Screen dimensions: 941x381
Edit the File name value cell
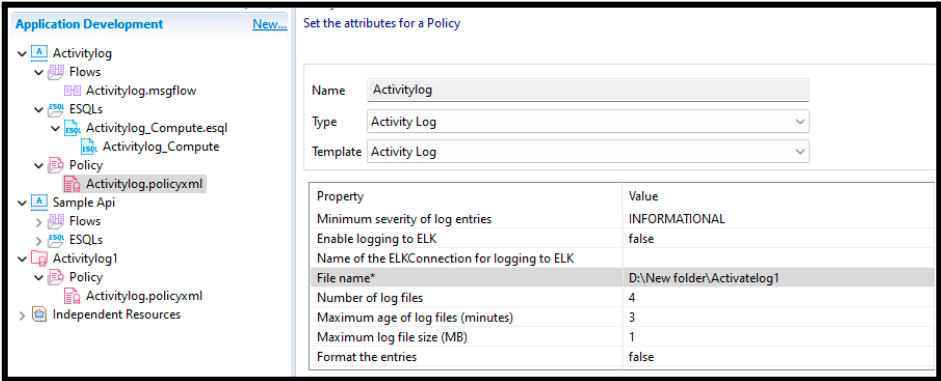(x=778, y=278)
